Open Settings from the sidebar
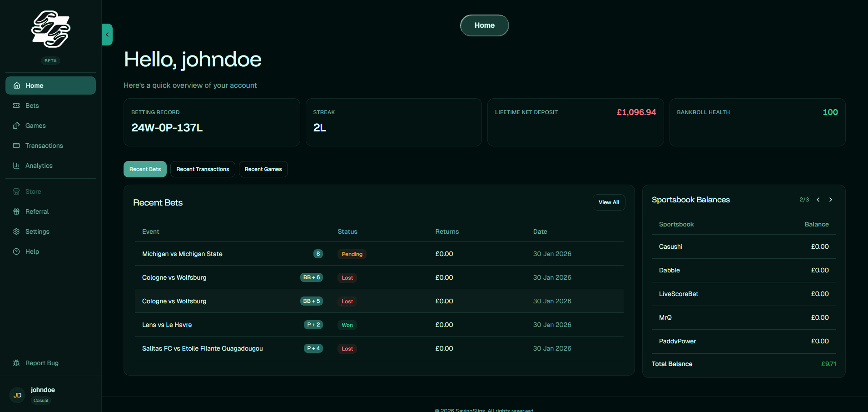This screenshot has width=868, height=412. pos(38,231)
